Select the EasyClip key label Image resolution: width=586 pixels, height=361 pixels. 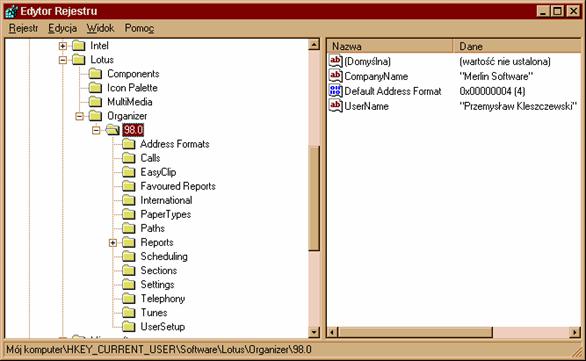158,172
